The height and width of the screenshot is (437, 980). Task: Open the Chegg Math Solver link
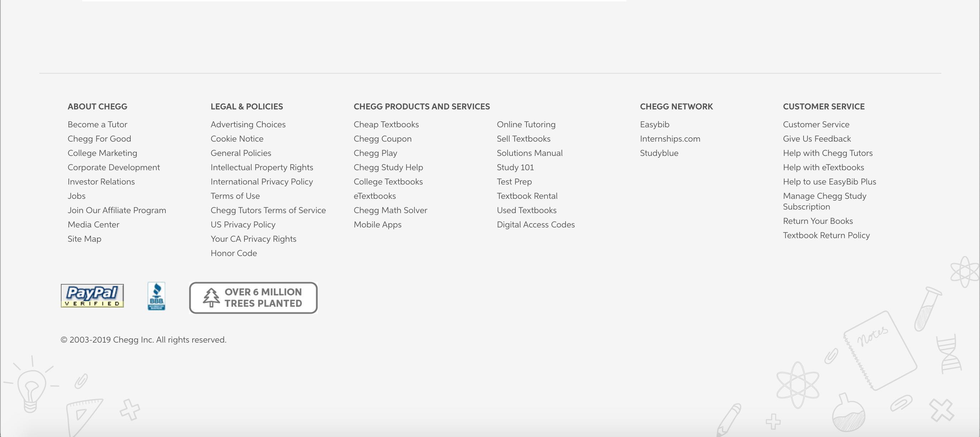(x=390, y=210)
